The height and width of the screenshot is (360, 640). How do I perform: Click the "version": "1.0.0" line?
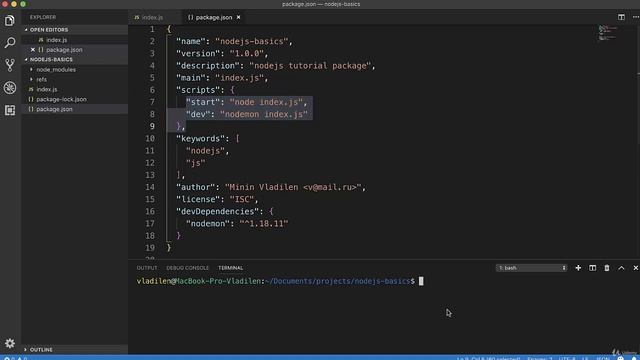[222, 53]
